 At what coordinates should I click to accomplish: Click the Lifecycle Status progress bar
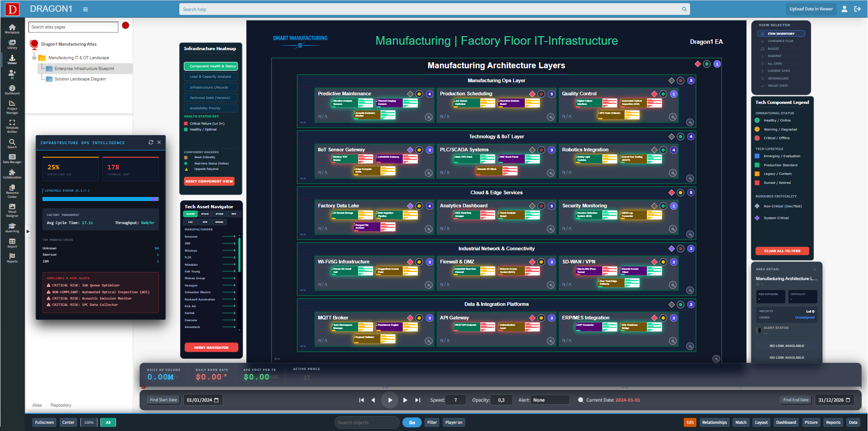click(100, 199)
